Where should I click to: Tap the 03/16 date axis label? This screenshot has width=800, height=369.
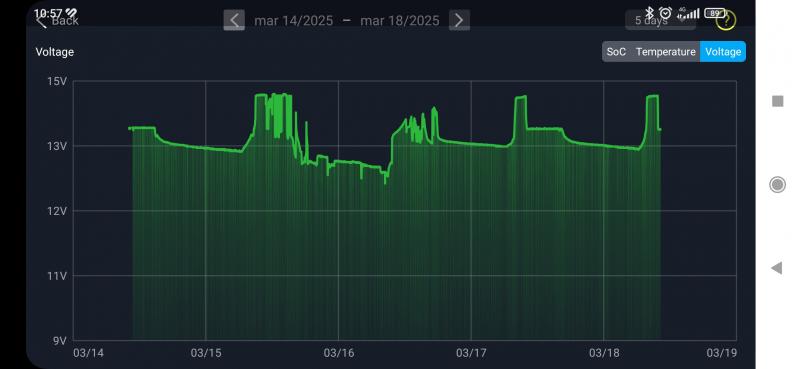tap(339, 353)
